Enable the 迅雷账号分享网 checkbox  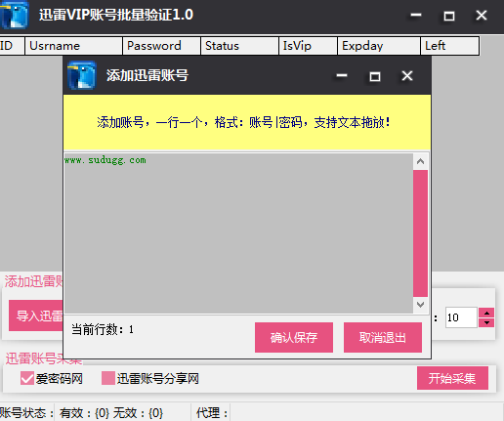(108, 378)
